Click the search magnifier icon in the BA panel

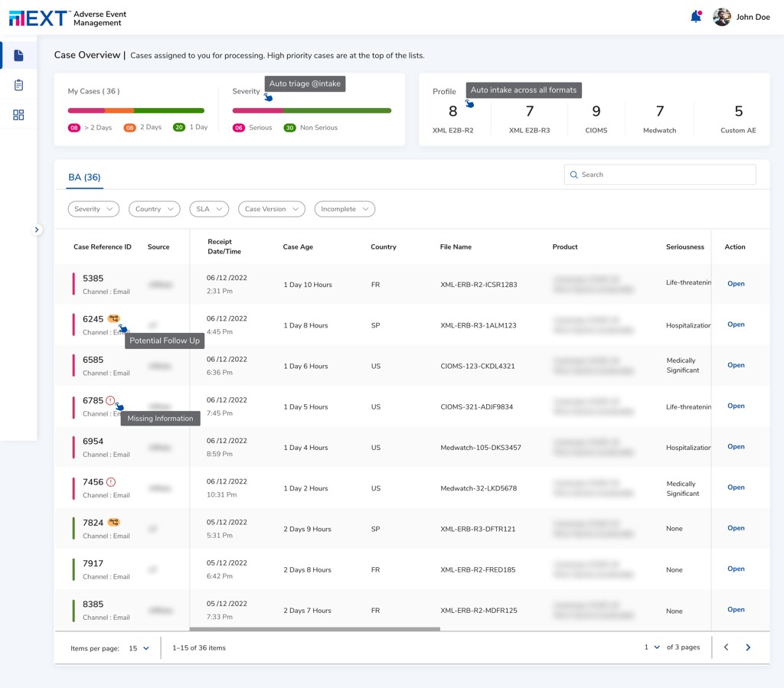pos(573,174)
